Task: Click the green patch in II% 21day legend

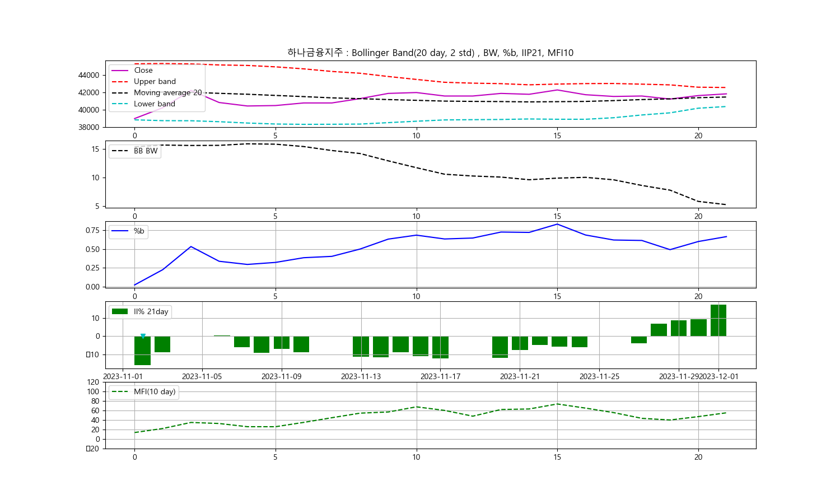Action: [119, 311]
